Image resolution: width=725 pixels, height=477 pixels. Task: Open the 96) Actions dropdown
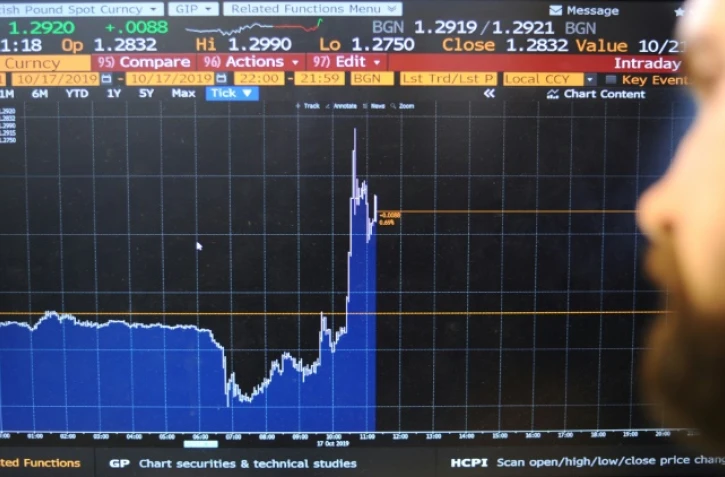coord(251,62)
